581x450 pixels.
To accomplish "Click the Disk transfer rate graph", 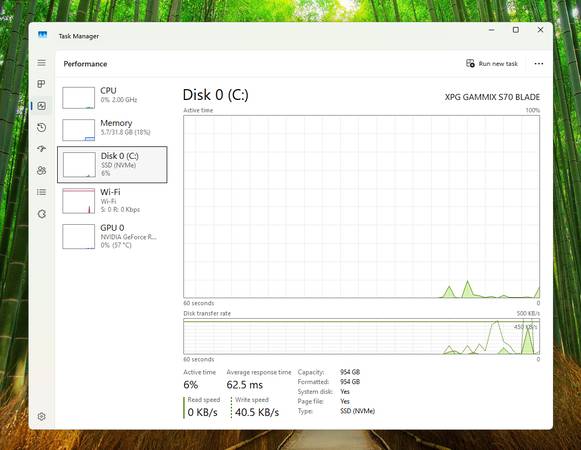I will (x=361, y=337).
